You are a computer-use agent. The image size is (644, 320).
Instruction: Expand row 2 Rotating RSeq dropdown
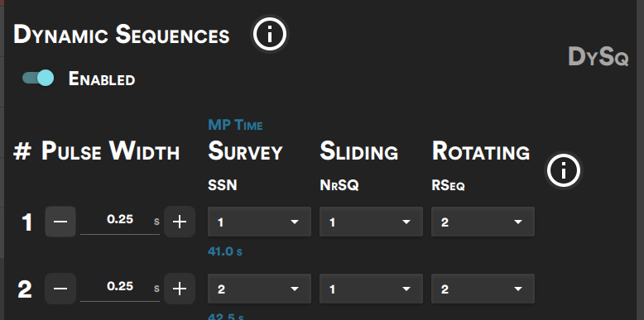[483, 289]
